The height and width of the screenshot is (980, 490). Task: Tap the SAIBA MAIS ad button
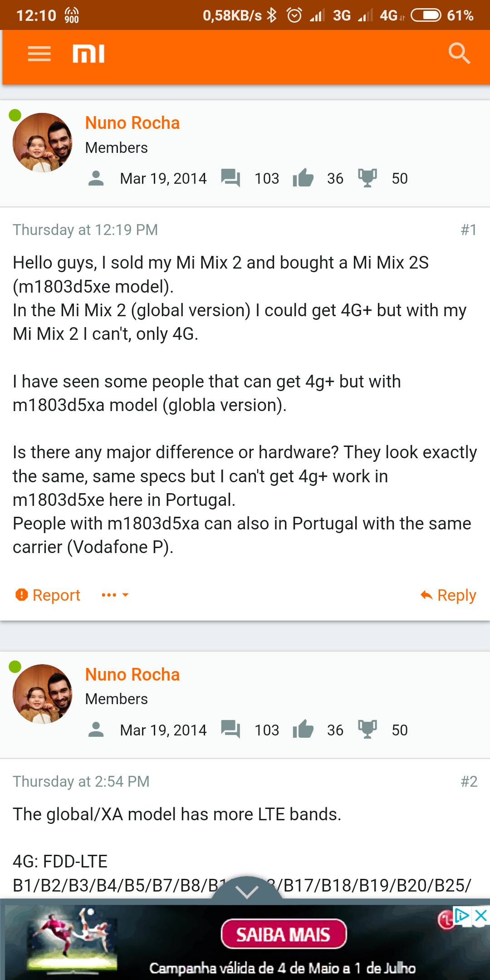click(284, 934)
